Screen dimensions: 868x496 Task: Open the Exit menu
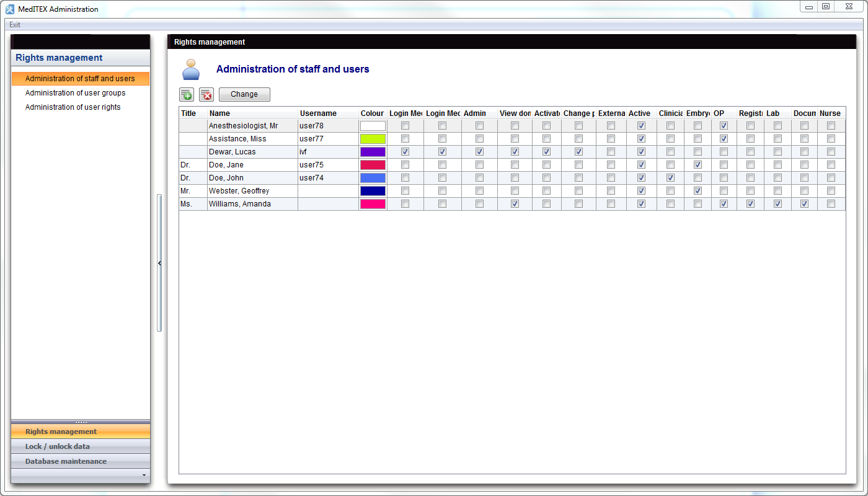tap(15, 25)
